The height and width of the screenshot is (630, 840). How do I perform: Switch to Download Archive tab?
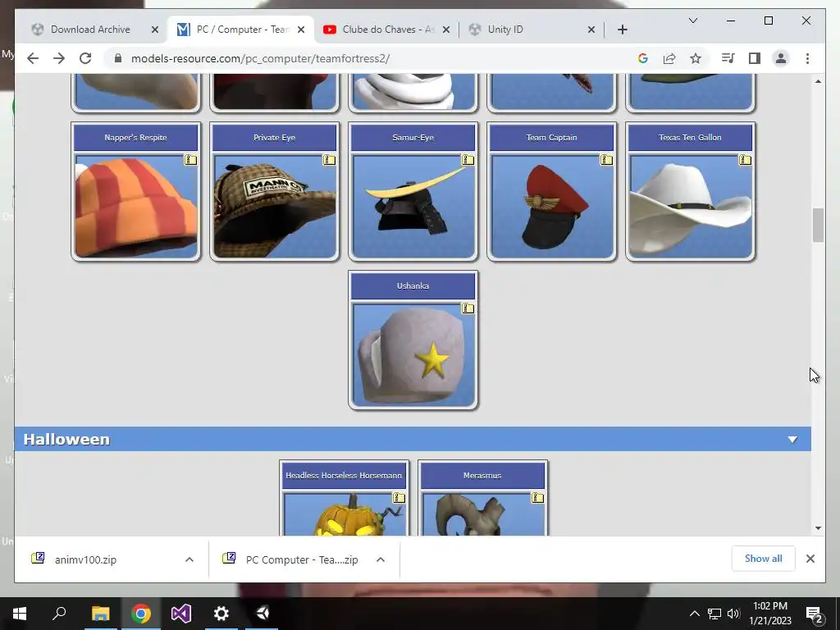[90, 30]
